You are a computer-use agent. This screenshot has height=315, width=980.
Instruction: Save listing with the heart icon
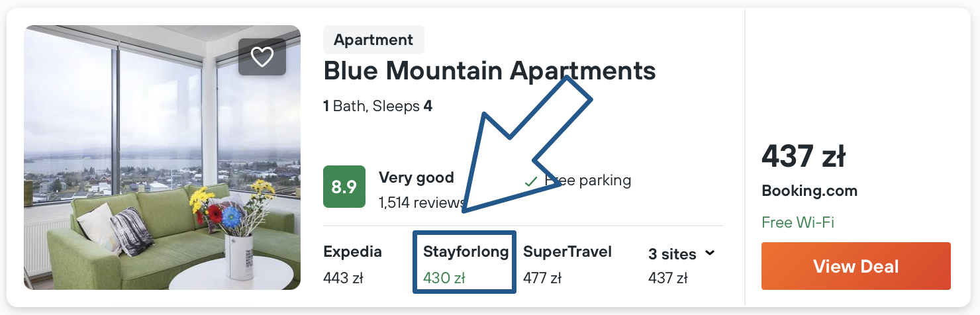coord(262,57)
